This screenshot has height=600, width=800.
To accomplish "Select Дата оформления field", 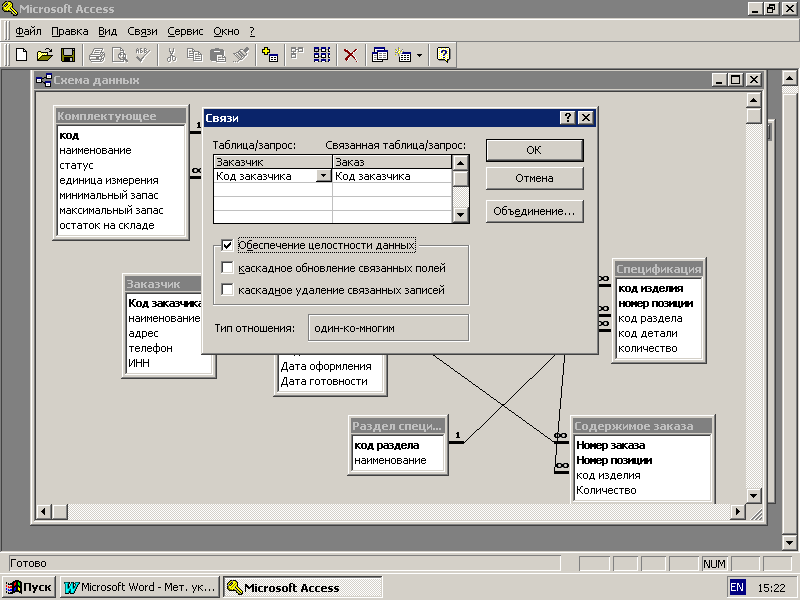I will pyautogui.click(x=326, y=366).
